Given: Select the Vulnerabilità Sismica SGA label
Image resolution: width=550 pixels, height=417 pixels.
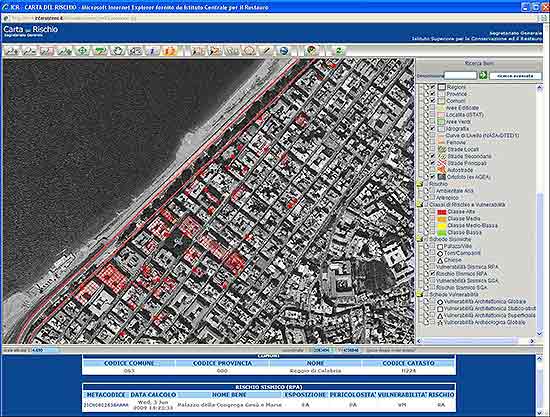Looking at the screenshot, I should [467, 281].
